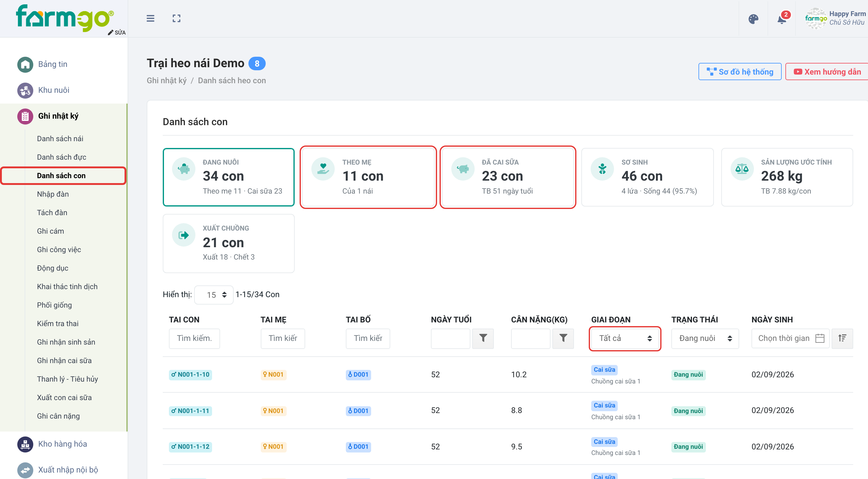Screen dimensions: 868x479
Task: Open Ghi cân nặng menu item
Action: [58, 416]
